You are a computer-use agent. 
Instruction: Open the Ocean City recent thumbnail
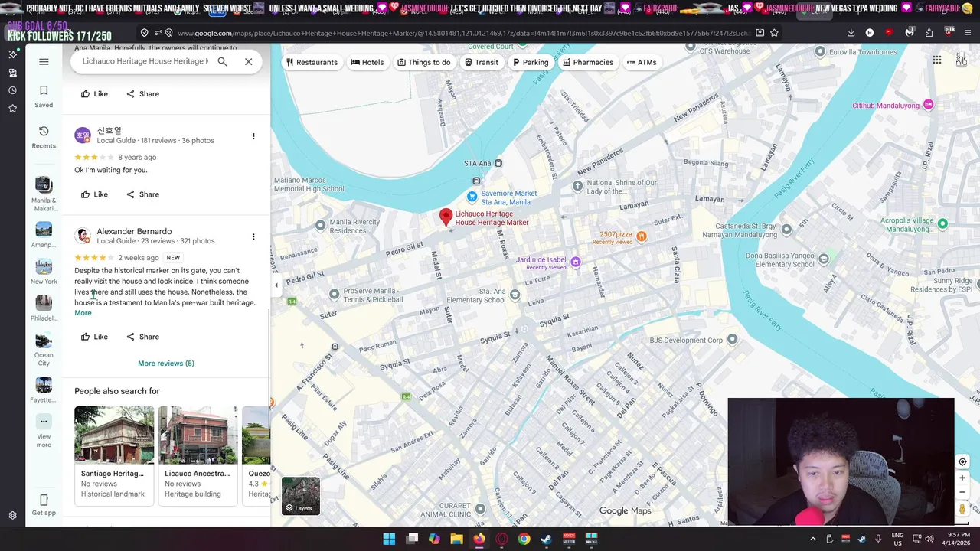pyautogui.click(x=44, y=350)
